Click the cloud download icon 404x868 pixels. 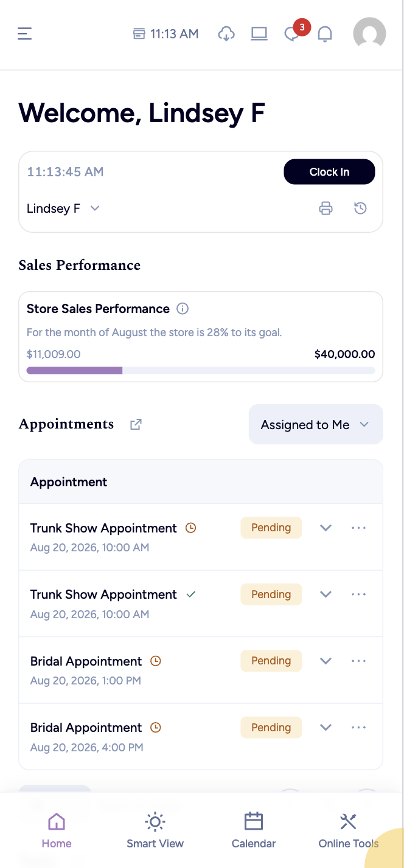tap(226, 33)
